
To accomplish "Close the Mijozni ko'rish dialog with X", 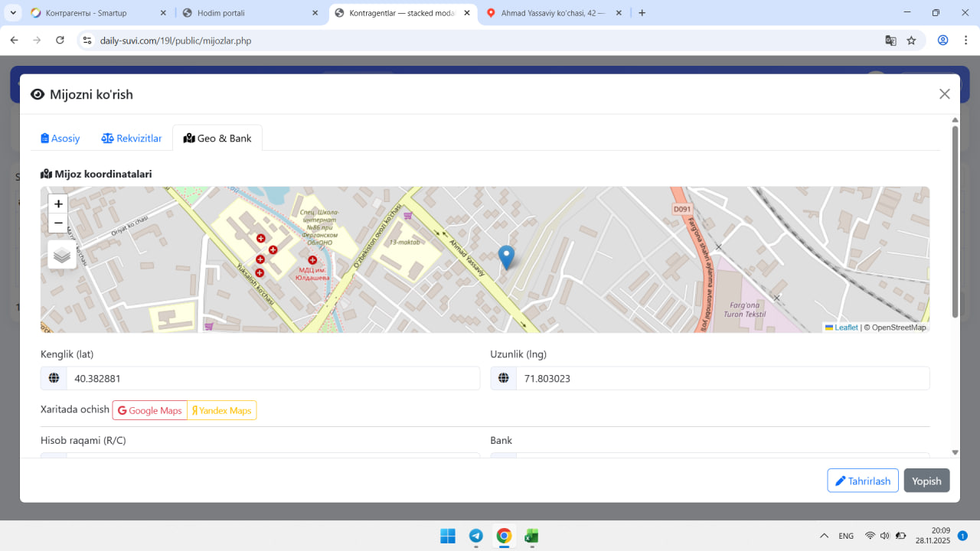I will [x=944, y=94].
